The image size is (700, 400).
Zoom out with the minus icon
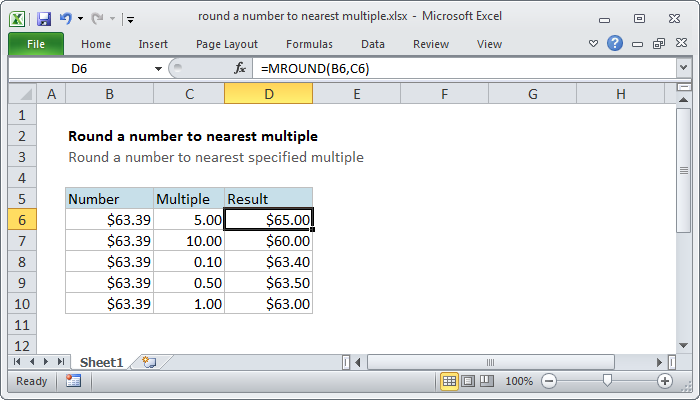click(x=549, y=381)
